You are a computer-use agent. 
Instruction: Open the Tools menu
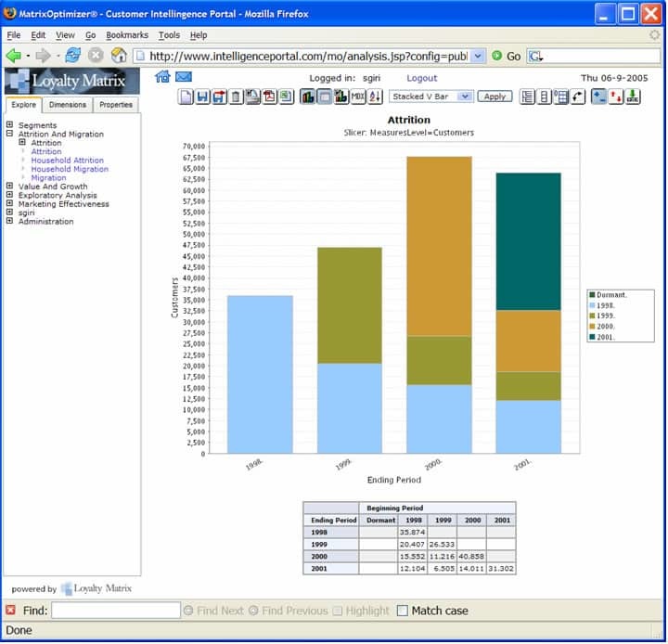tap(169, 35)
